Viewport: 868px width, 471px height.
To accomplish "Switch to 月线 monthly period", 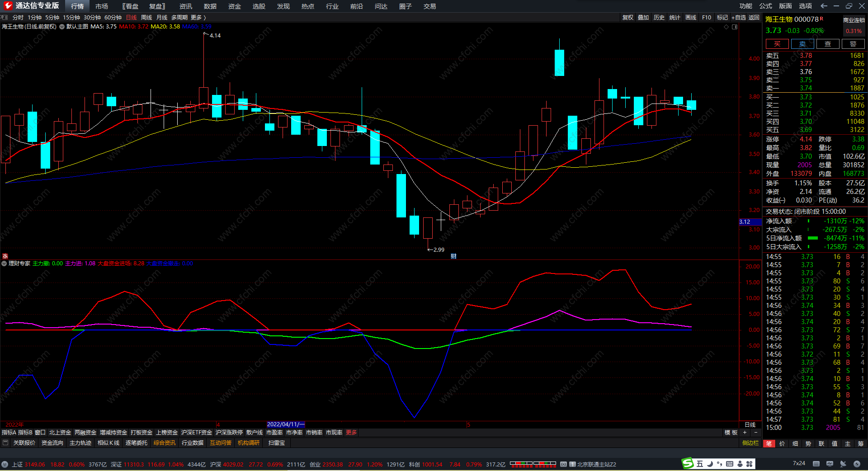I will (x=162, y=17).
